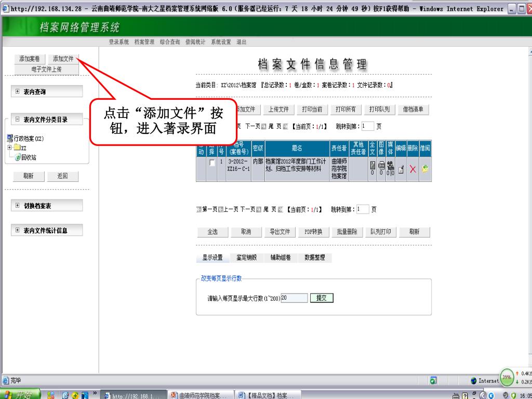Expand the quick launch chevron in taskbar
532x399 pixels.
[95, 394]
